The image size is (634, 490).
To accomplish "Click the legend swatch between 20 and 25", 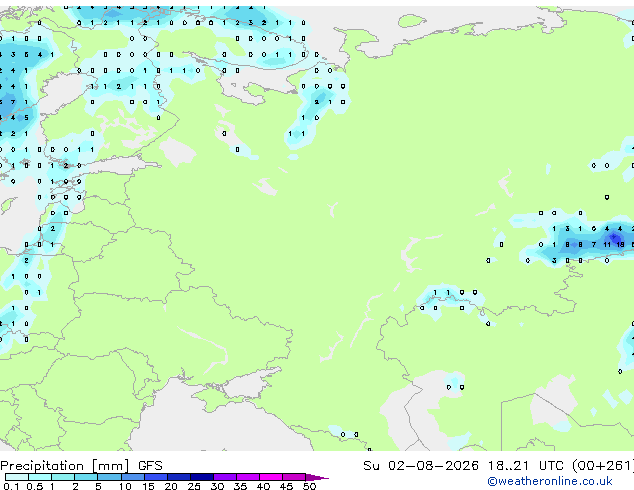I will (179, 477).
